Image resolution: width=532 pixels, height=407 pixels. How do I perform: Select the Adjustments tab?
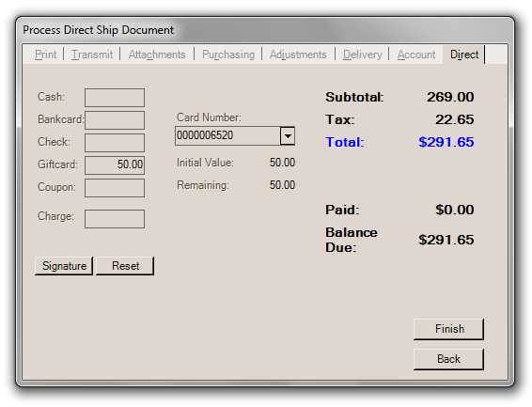298,55
